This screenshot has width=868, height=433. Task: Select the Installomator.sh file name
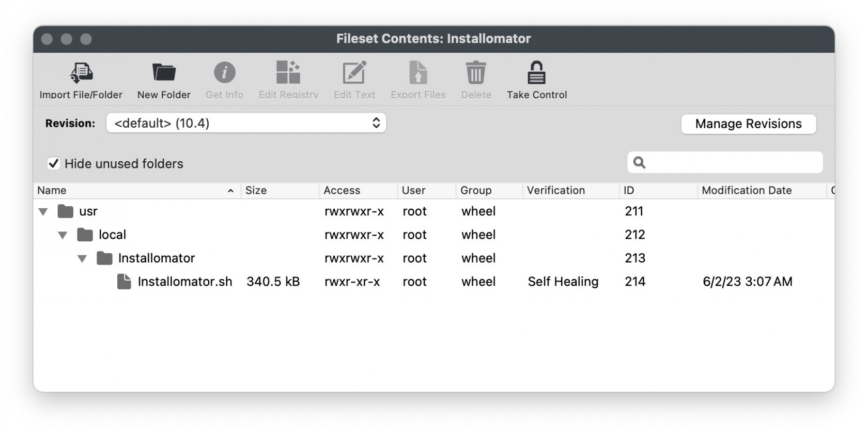[x=185, y=282]
